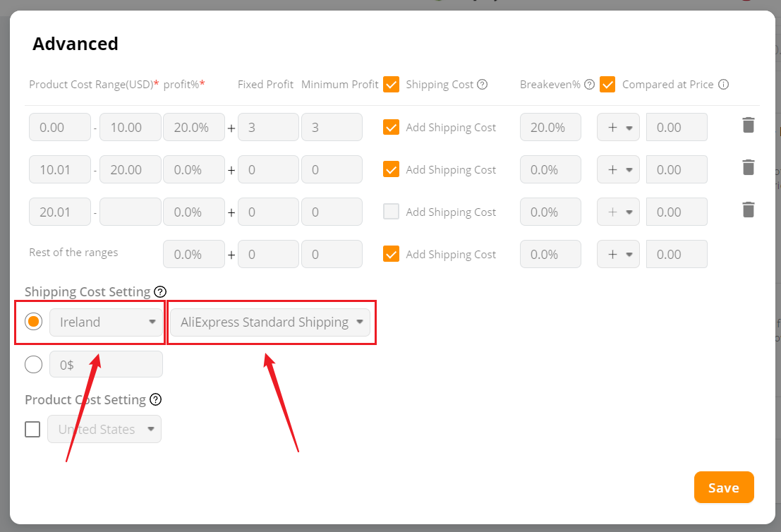781x532 pixels.
Task: Click the Advanced dialog title
Action: coord(75,44)
